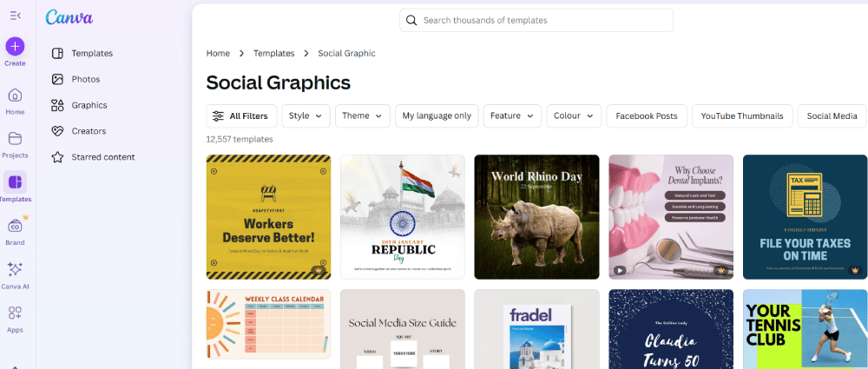The image size is (868, 369).
Task: Expand the Theme filter dropdown
Action: 363,115
